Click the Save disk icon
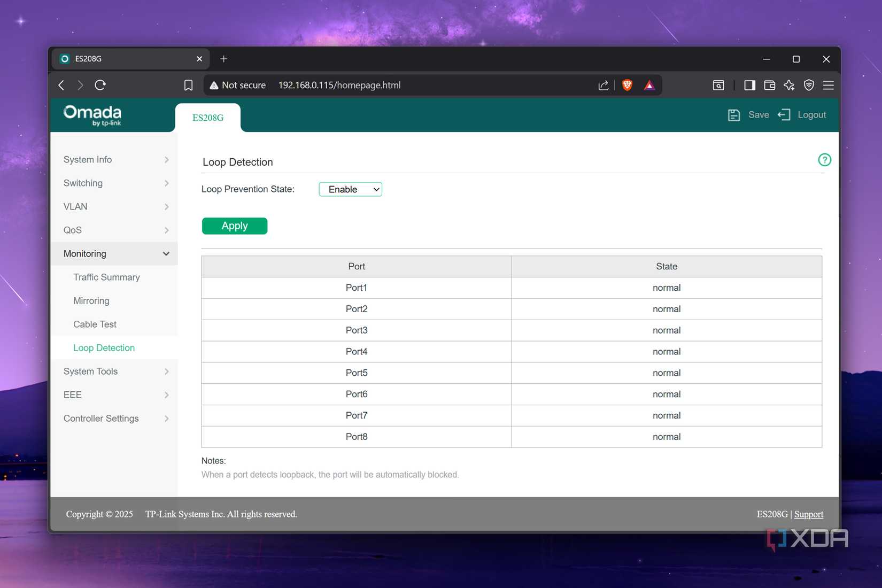 (x=733, y=115)
